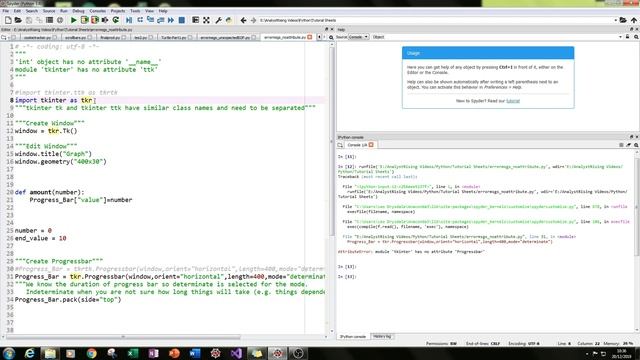Open the editor Browse tabs dropdown
The width and height of the screenshot is (640, 360).
4,37
